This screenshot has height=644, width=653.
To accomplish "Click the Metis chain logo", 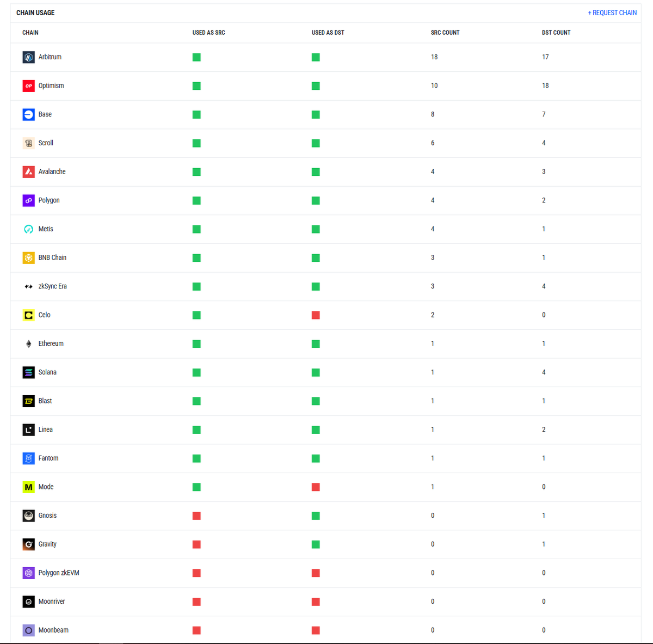I will [28, 229].
